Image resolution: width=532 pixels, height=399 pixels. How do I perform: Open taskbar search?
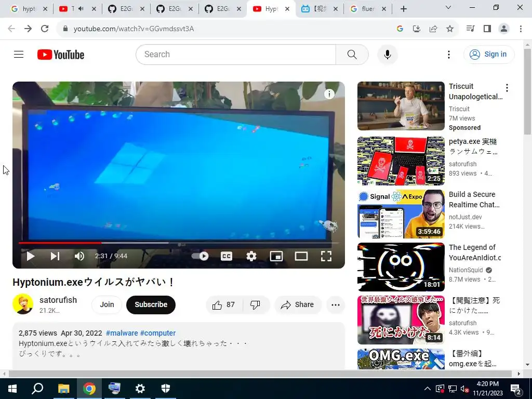click(x=37, y=389)
